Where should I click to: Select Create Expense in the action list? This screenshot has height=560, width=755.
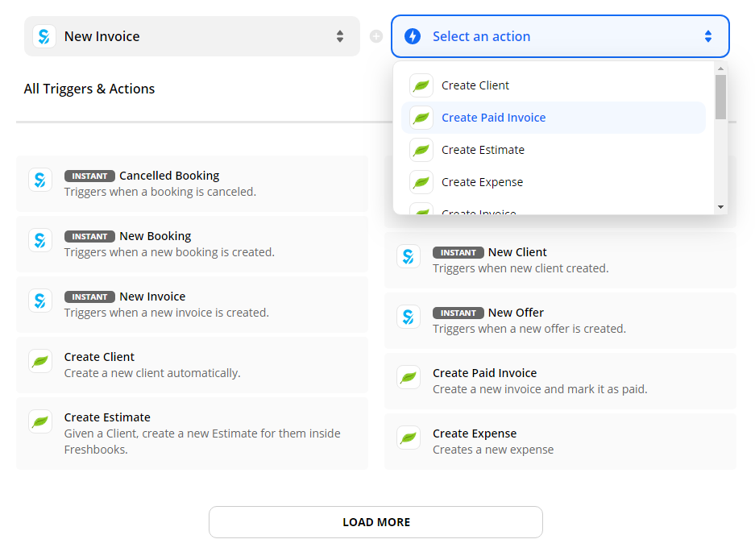click(x=482, y=182)
